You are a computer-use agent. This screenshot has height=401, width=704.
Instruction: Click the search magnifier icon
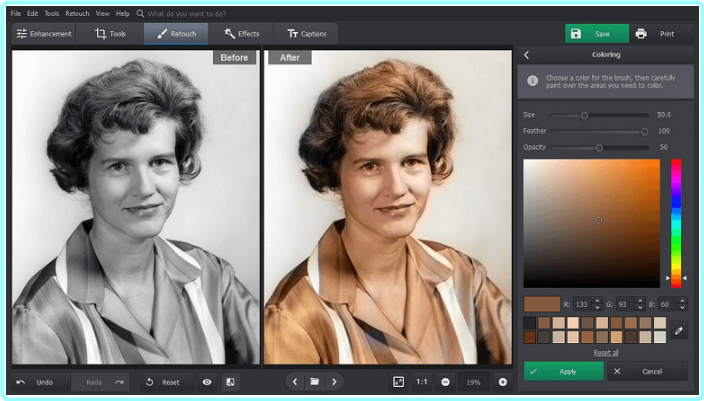point(140,13)
